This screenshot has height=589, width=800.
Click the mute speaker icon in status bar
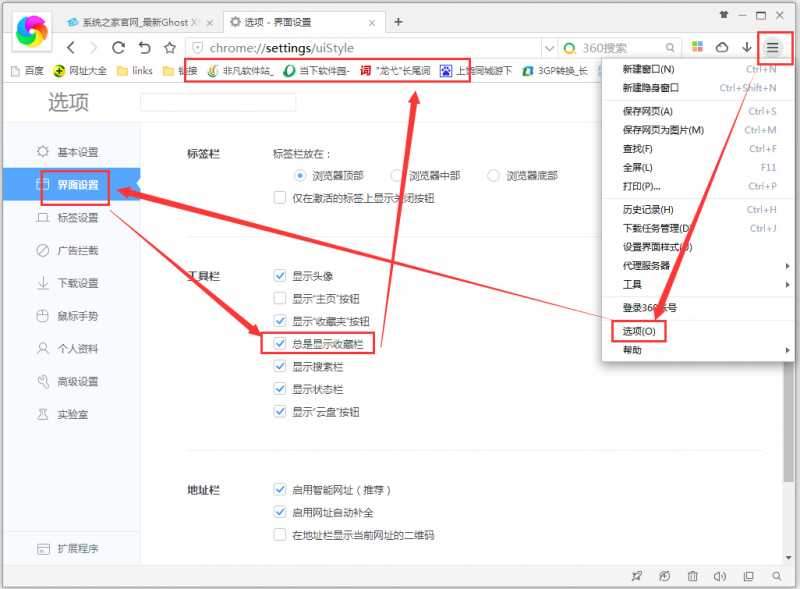(x=721, y=577)
